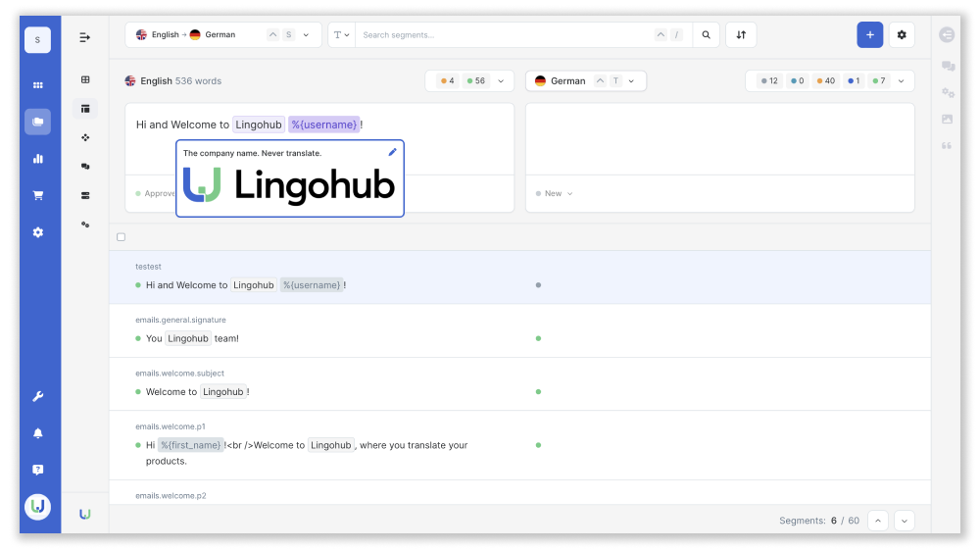Open the two-dots icon in secondary sidebar
This screenshot has height=550, width=980.
[85, 225]
